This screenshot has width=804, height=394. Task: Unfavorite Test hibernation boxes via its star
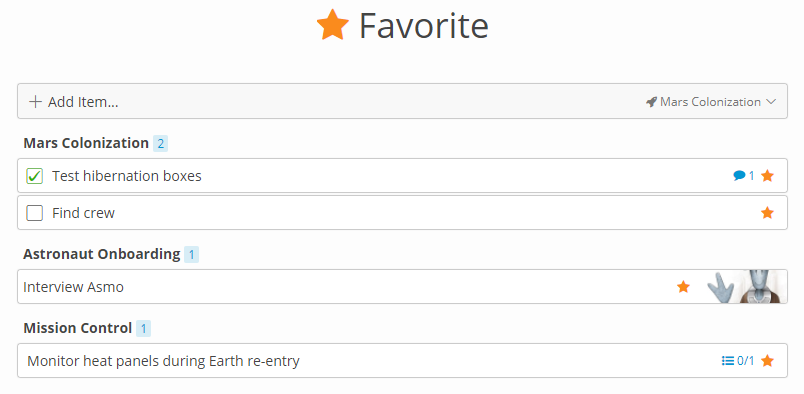(767, 176)
